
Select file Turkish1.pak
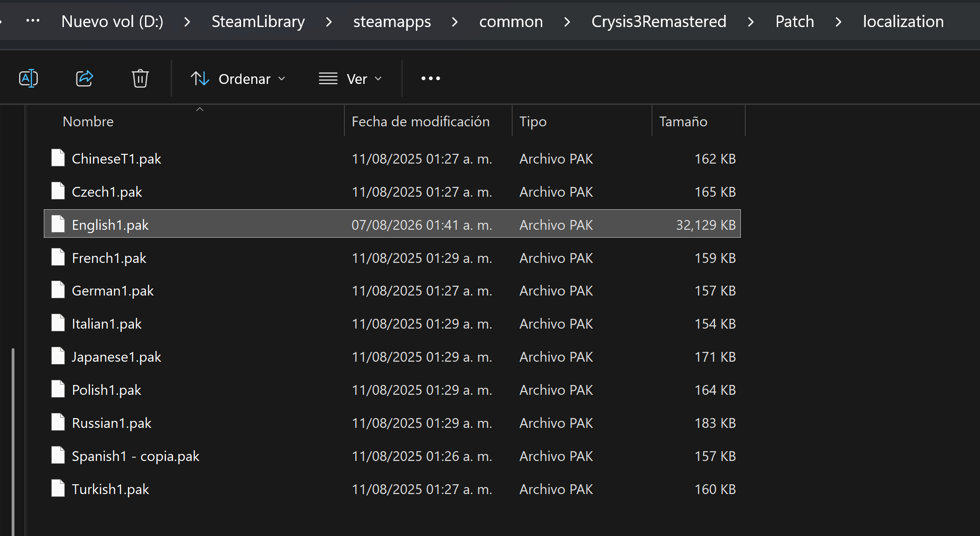(x=392, y=489)
